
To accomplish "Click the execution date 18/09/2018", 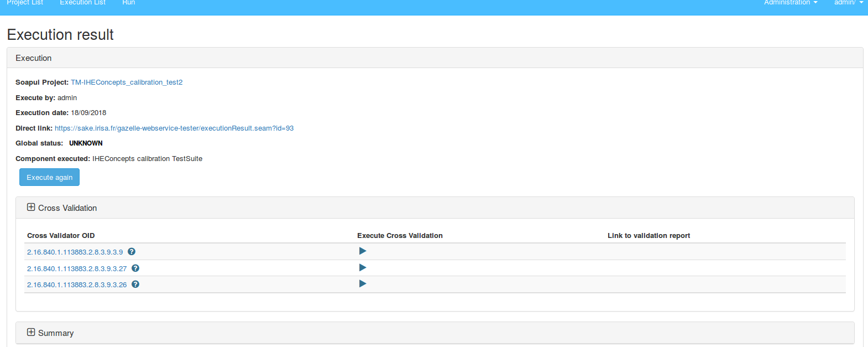I will [88, 113].
